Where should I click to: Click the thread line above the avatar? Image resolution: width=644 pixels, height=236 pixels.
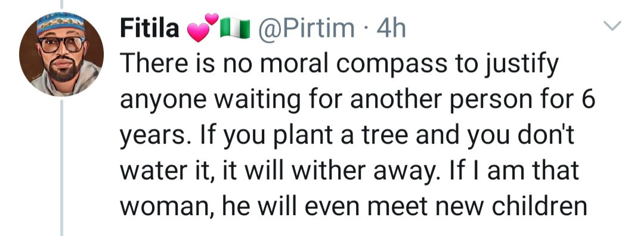pyautogui.click(x=61, y=4)
